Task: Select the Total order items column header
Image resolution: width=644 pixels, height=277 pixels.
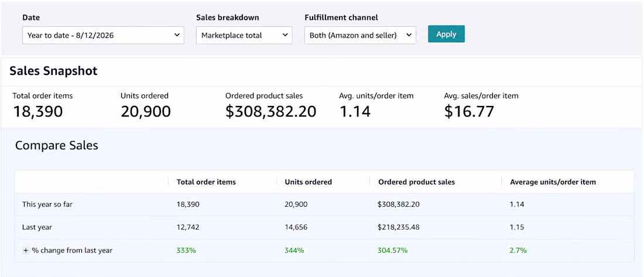Action: tap(206, 182)
